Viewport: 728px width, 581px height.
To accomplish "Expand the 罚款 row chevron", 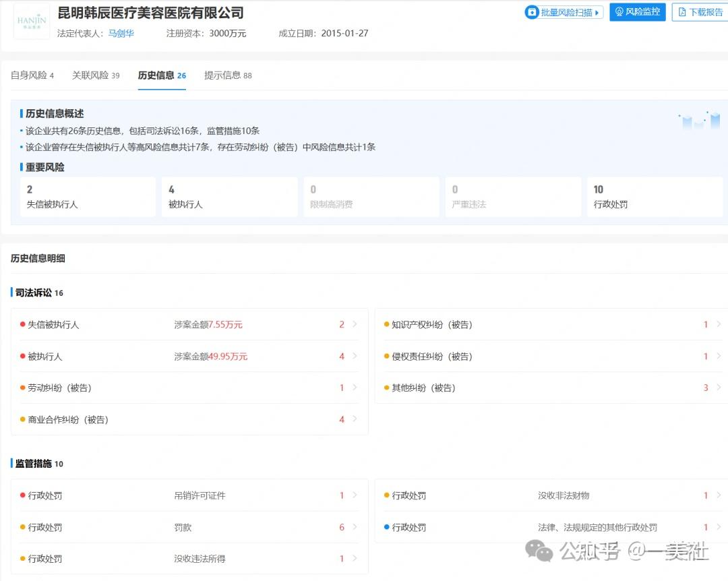I will click(355, 527).
